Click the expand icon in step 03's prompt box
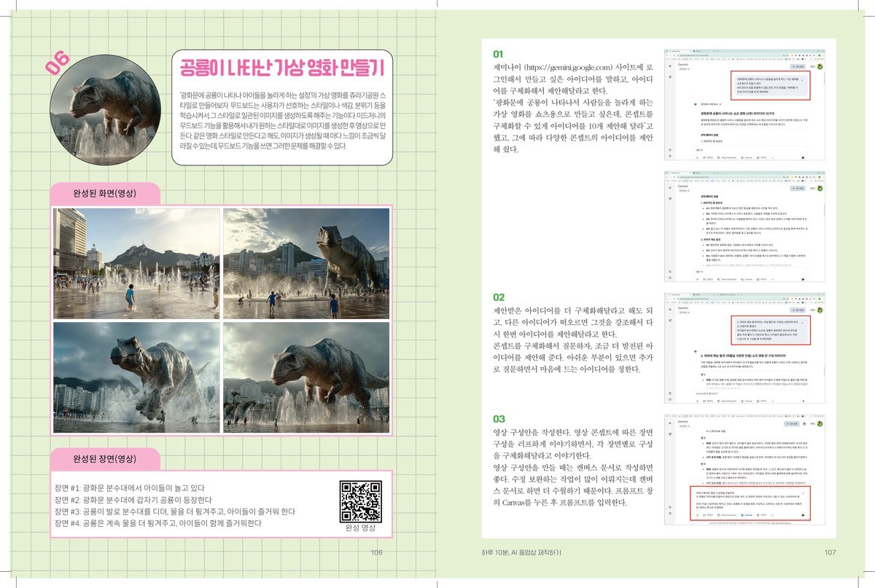This screenshot has height=588, width=875. tap(803, 493)
